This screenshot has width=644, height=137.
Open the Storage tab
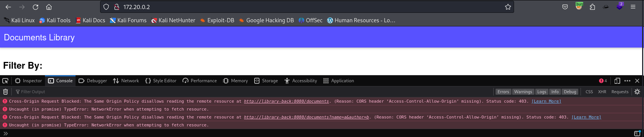click(266, 81)
